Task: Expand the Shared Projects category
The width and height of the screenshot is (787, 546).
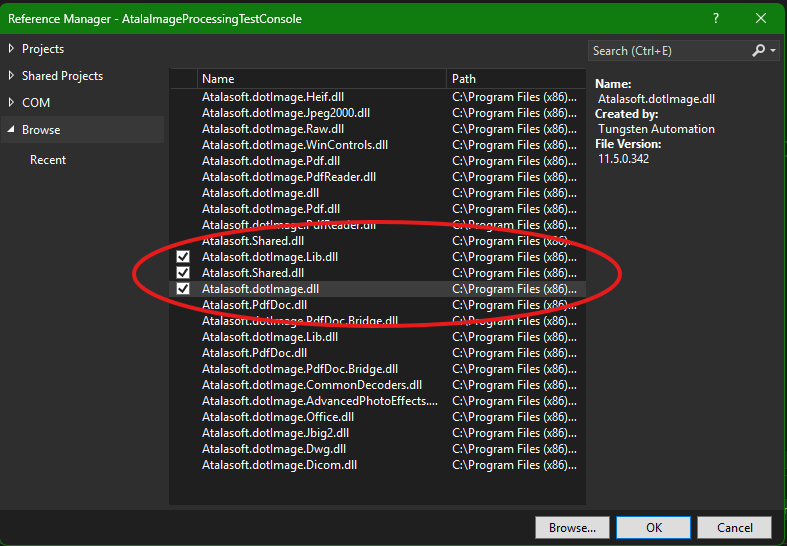Action: [12, 76]
